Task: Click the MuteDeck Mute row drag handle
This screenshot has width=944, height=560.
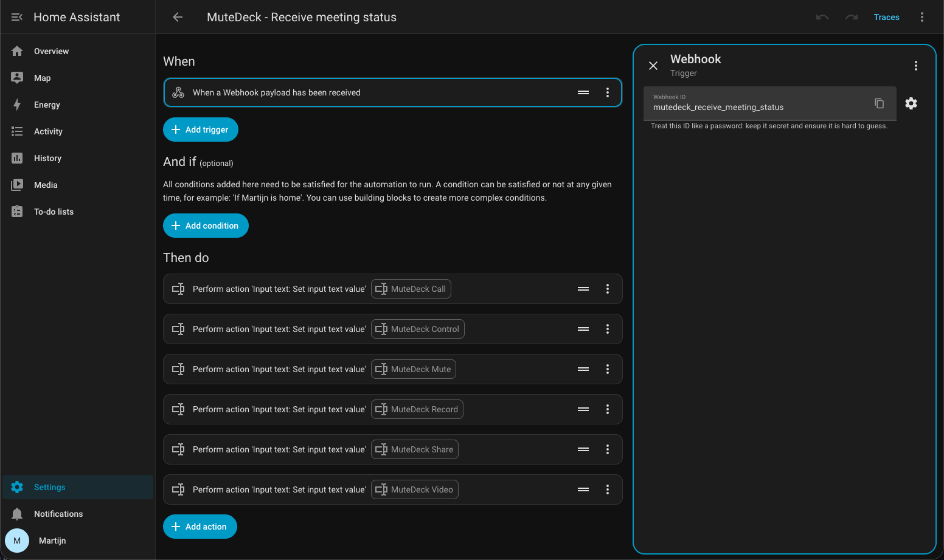Action: [583, 369]
